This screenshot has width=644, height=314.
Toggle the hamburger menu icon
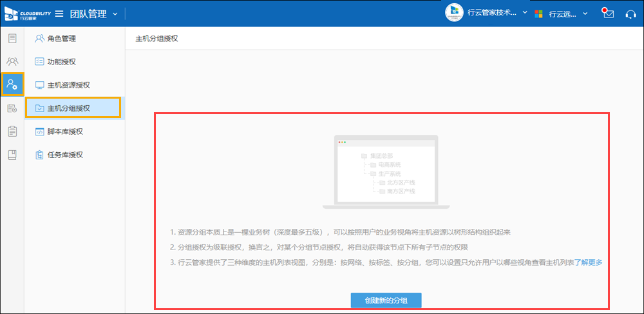[59, 14]
